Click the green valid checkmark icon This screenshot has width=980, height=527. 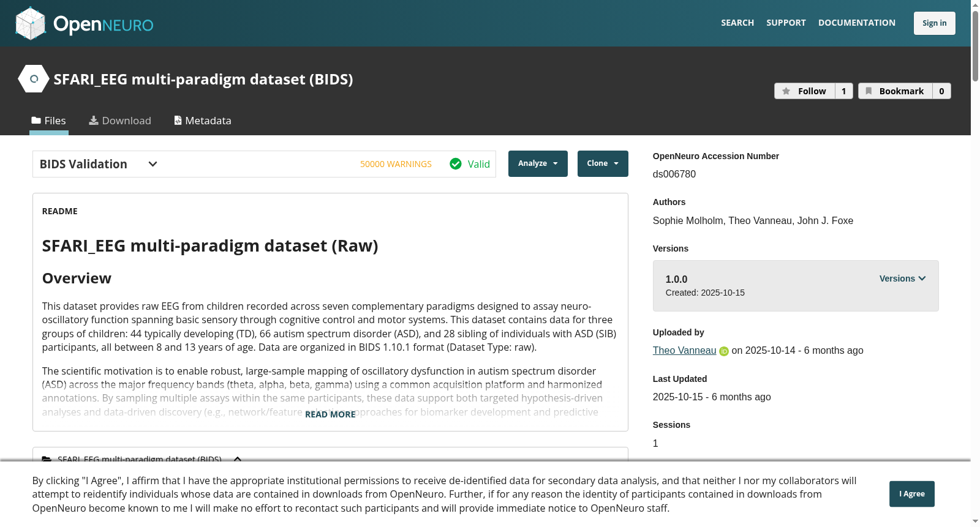pos(456,164)
